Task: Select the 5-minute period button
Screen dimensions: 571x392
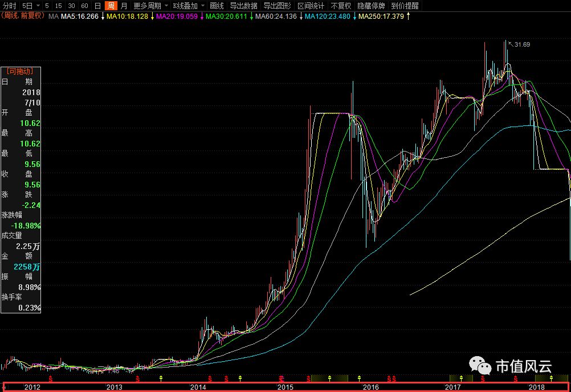Action: (47, 6)
